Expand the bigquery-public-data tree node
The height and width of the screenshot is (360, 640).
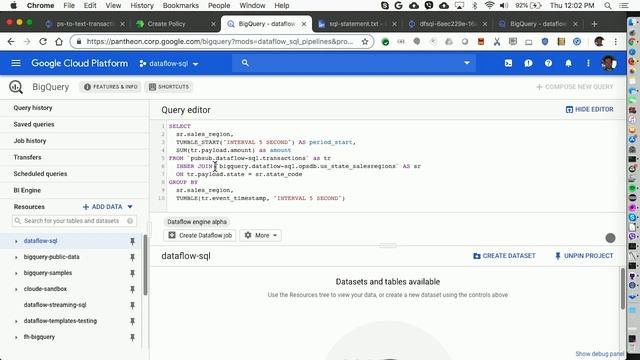pos(16,257)
